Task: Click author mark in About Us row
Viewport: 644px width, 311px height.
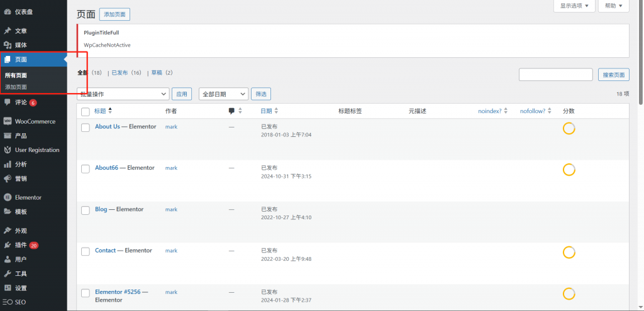Action: coord(171,127)
